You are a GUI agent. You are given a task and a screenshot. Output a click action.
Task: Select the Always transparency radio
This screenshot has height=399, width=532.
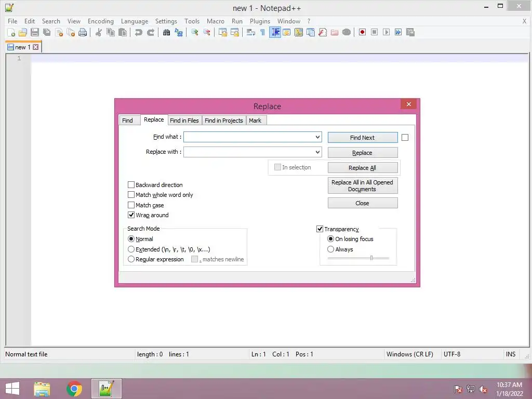point(330,249)
